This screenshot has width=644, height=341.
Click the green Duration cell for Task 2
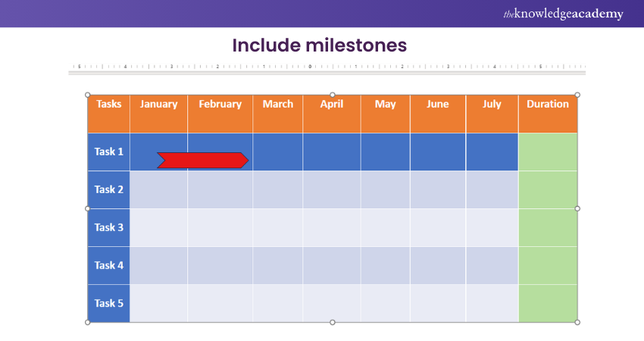click(548, 189)
